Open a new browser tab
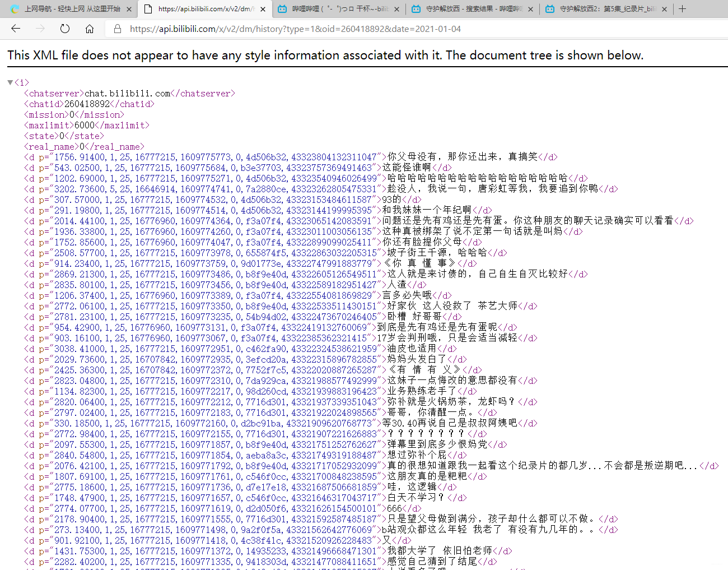The height and width of the screenshot is (570, 728). pos(682,9)
